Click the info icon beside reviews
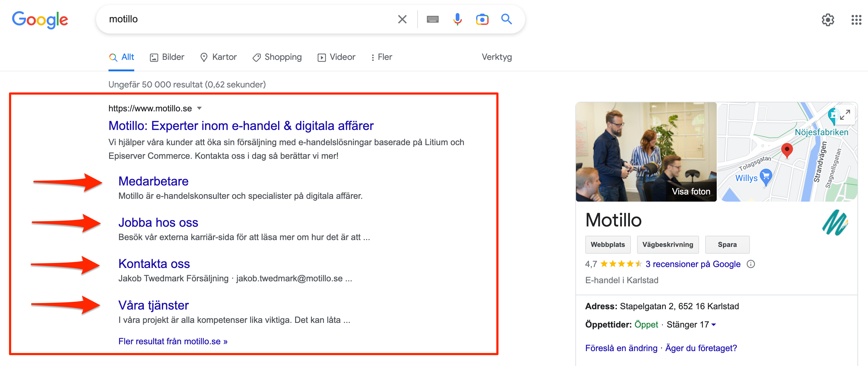This screenshot has height=366, width=868. 751,264
